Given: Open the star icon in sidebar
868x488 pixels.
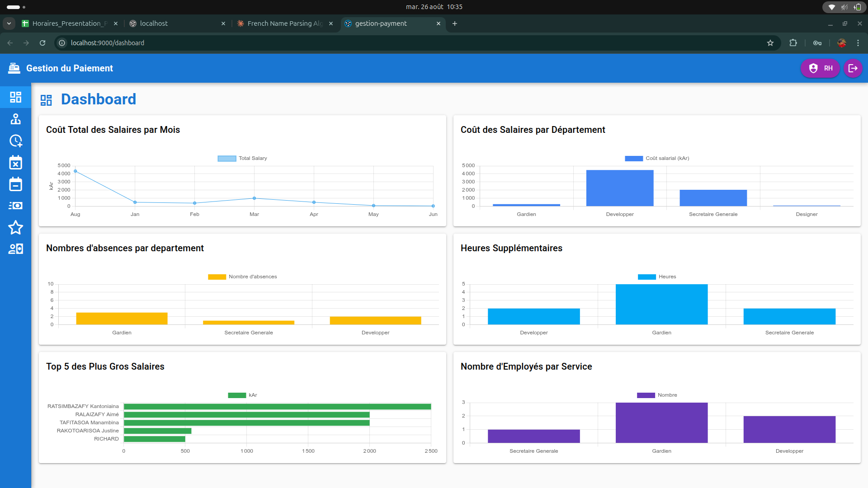Looking at the screenshot, I should [15, 227].
